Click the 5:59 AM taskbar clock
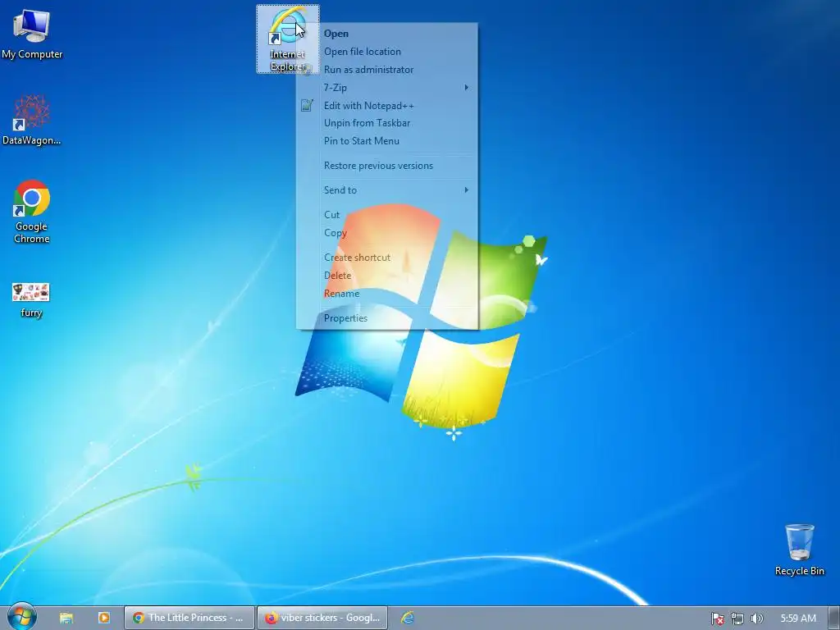This screenshot has width=840, height=630. (x=798, y=619)
